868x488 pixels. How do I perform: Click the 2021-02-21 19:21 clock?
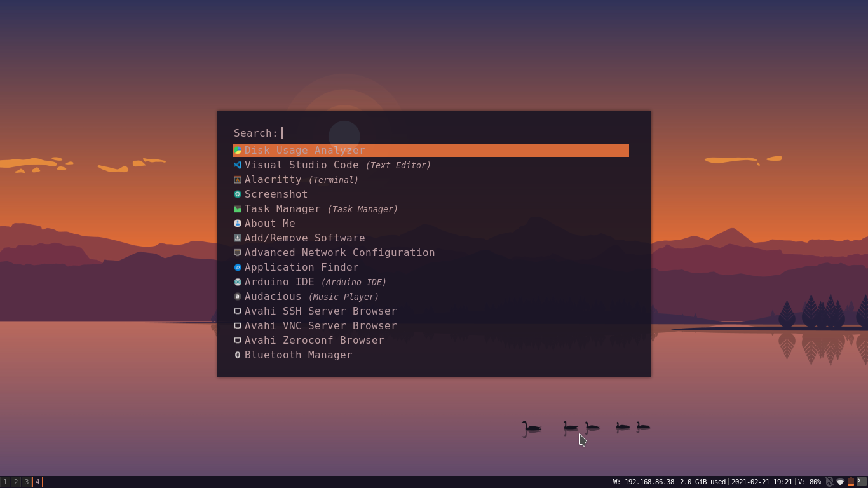tap(762, 482)
